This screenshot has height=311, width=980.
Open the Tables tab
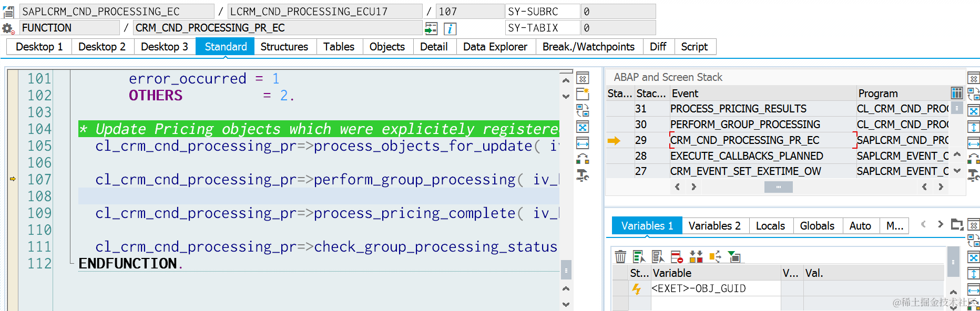tap(339, 47)
